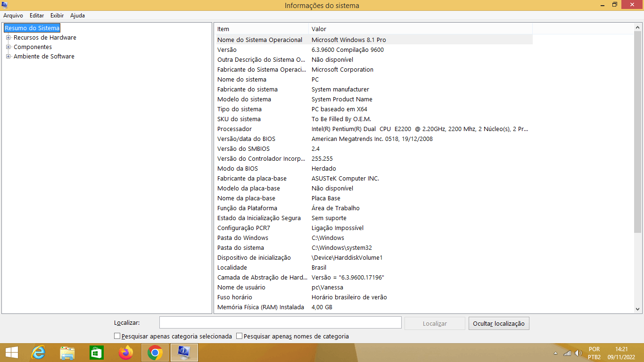The image size is (644, 362).
Task: Launch the Windows Store taskbar icon
Action: (96, 353)
